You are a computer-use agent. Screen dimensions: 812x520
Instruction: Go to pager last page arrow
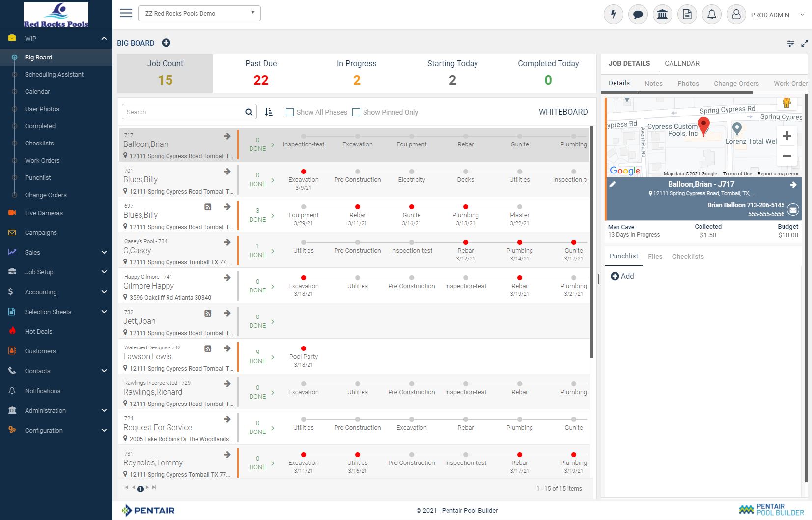pos(154,488)
